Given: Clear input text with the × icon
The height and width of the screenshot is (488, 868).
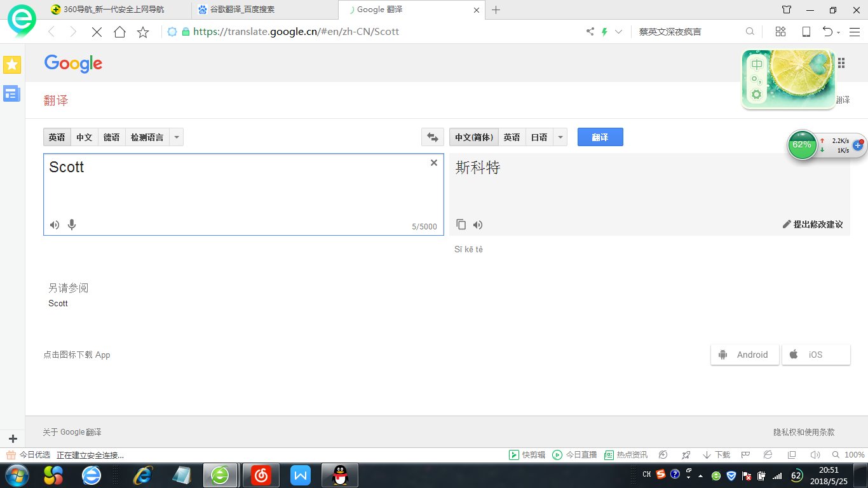Looking at the screenshot, I should point(434,163).
